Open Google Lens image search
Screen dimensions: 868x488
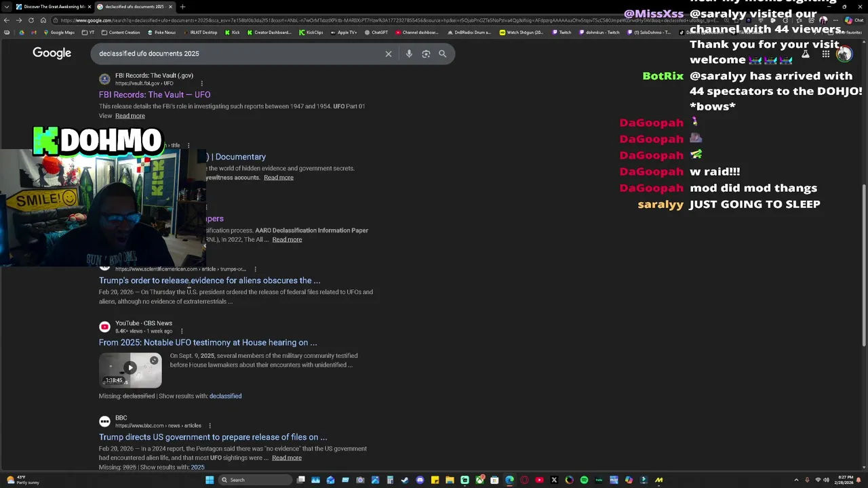tap(426, 54)
